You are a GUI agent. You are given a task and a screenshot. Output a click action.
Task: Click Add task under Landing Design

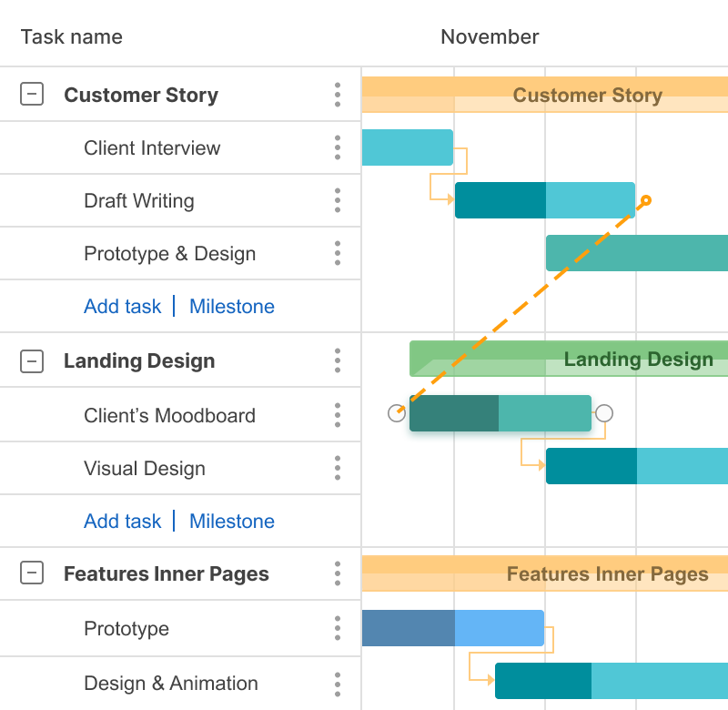click(x=122, y=522)
